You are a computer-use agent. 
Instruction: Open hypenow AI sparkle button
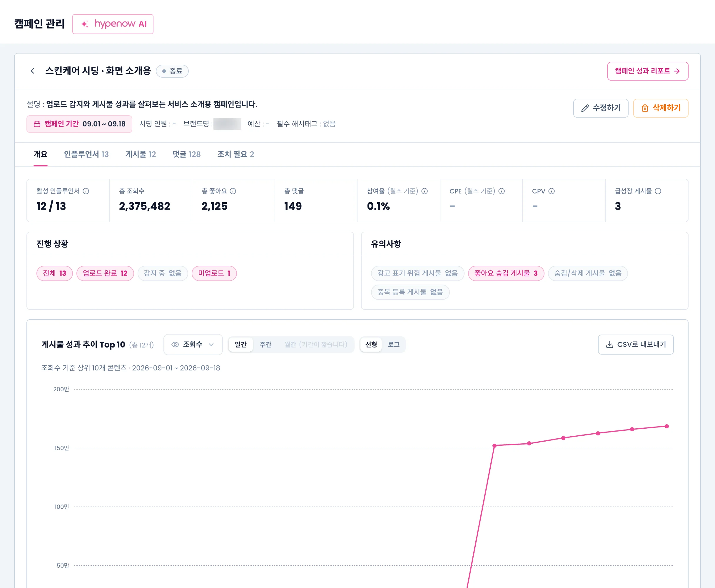point(113,24)
